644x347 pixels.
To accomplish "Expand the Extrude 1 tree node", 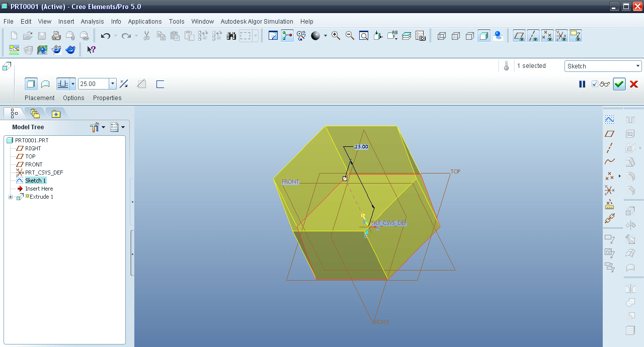I will point(10,197).
